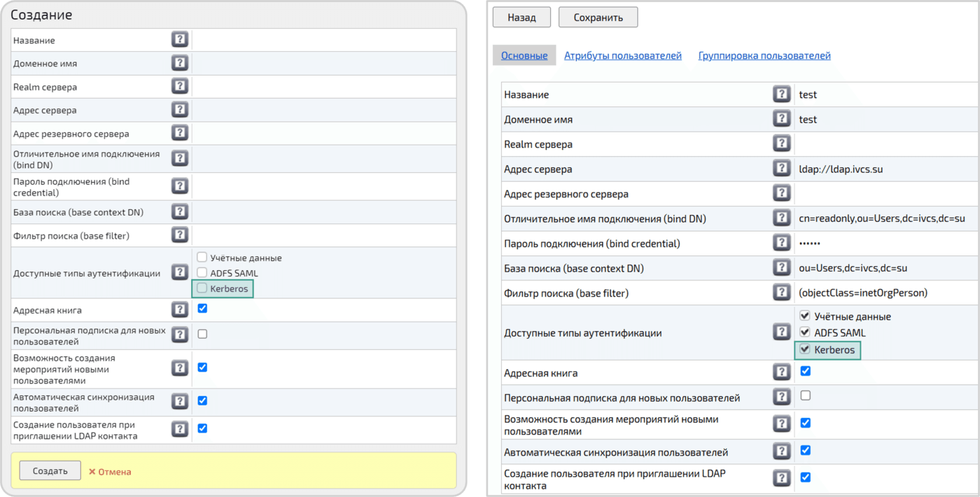Screen dimensions: 980x497
Task: Open the Группировка пользователей tab
Action: (764, 55)
